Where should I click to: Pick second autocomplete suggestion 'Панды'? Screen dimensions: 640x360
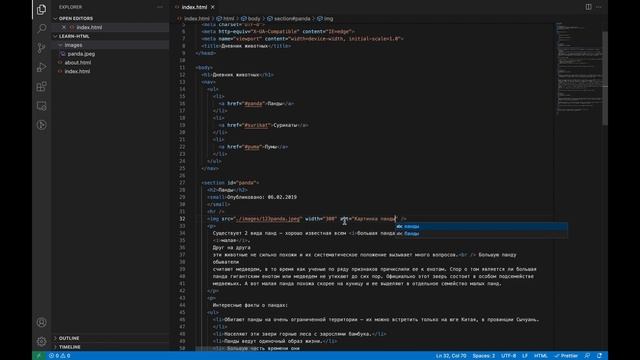(481, 233)
